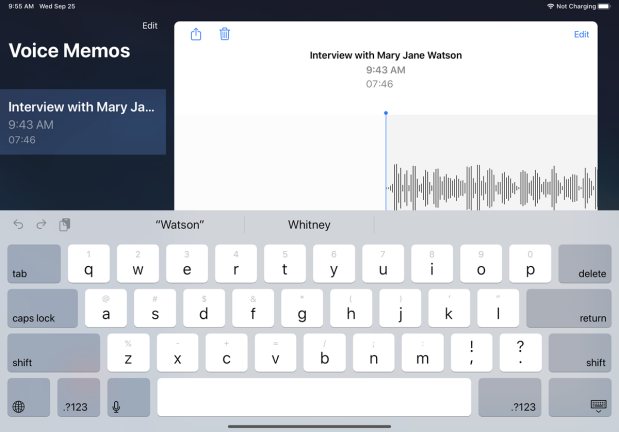Screen dimensions: 619x432
Task: Tap the audio waveform display
Action: 491,187
